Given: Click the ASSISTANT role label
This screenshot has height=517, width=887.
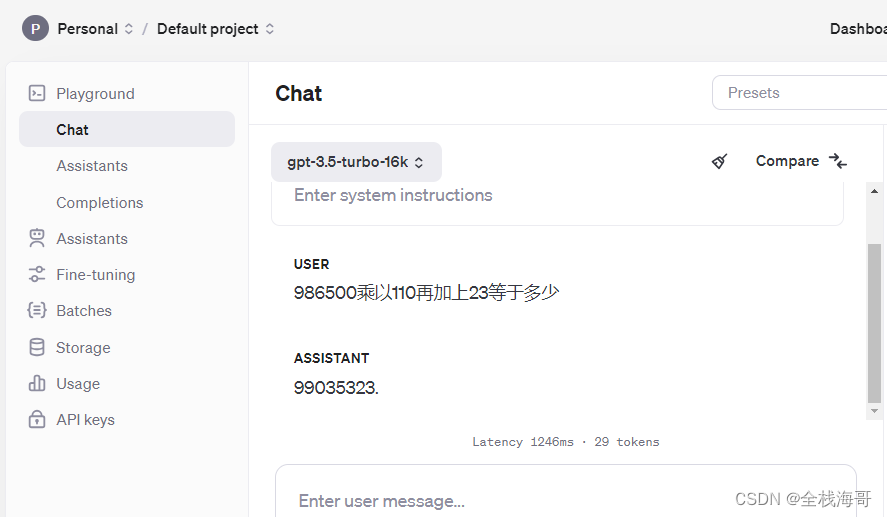Looking at the screenshot, I should pyautogui.click(x=331, y=358).
